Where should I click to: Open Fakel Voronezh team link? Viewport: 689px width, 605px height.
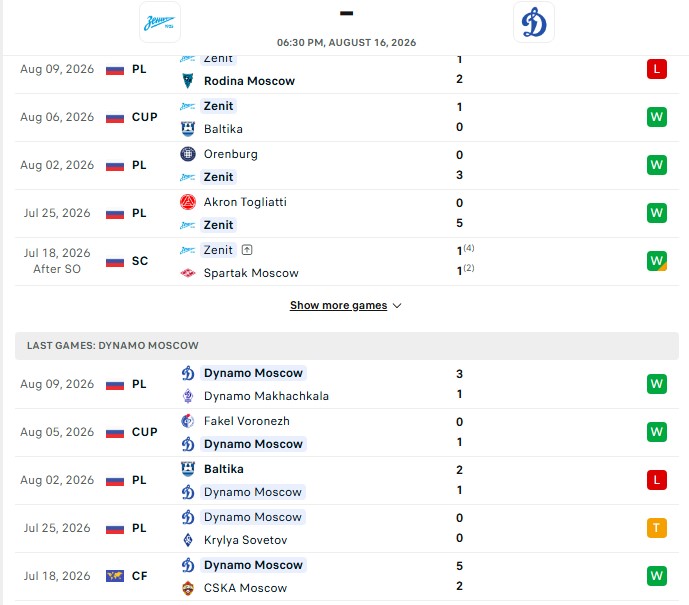coord(247,421)
